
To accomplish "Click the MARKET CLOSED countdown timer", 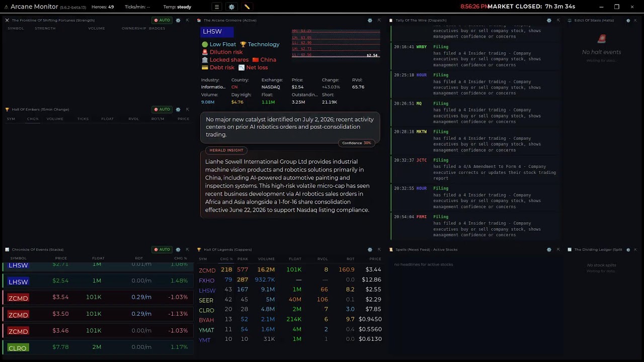I will (531, 7).
